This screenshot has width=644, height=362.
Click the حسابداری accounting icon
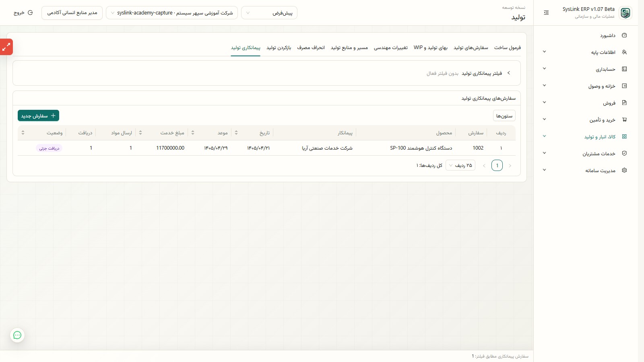pyautogui.click(x=624, y=69)
